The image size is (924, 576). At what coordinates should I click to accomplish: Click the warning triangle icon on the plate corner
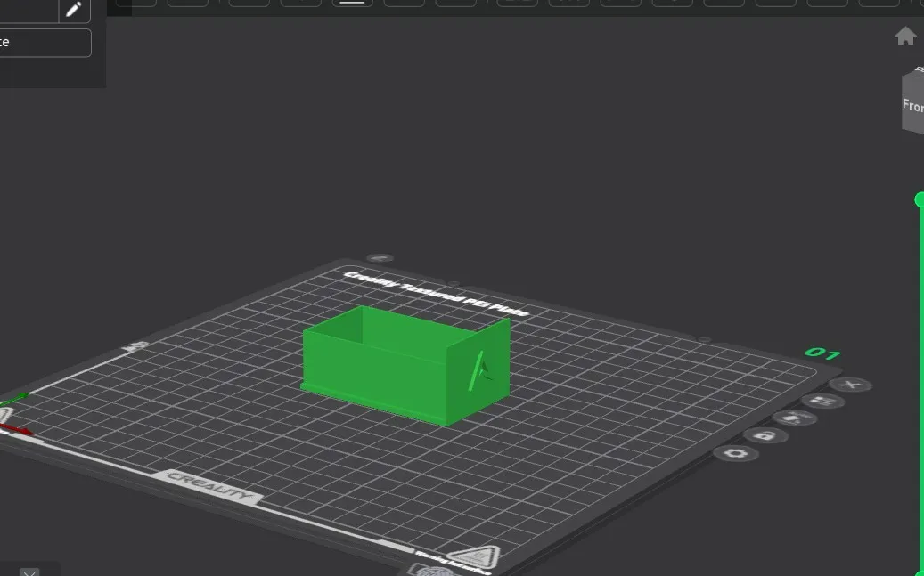point(476,557)
